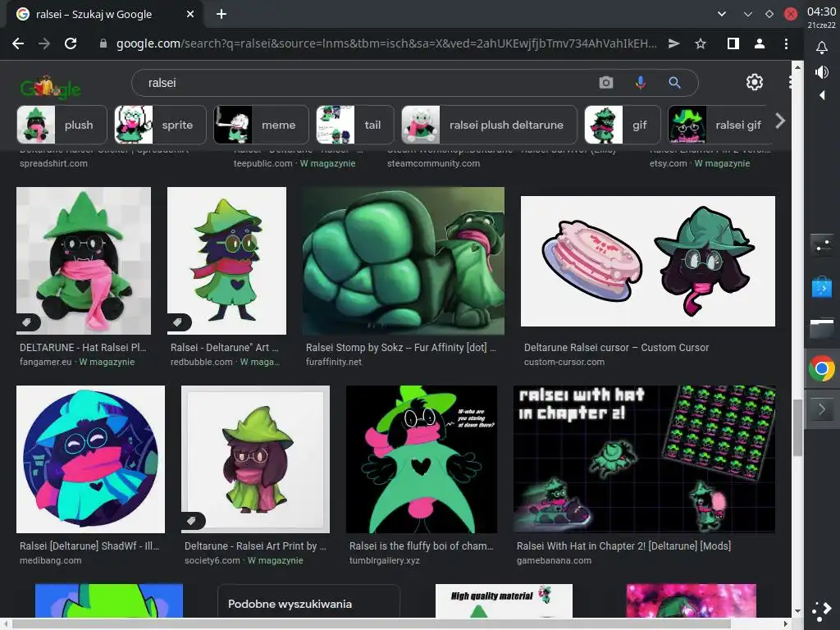
Task: Click the horizontal scrollbar at the bottom
Action: click(372, 623)
